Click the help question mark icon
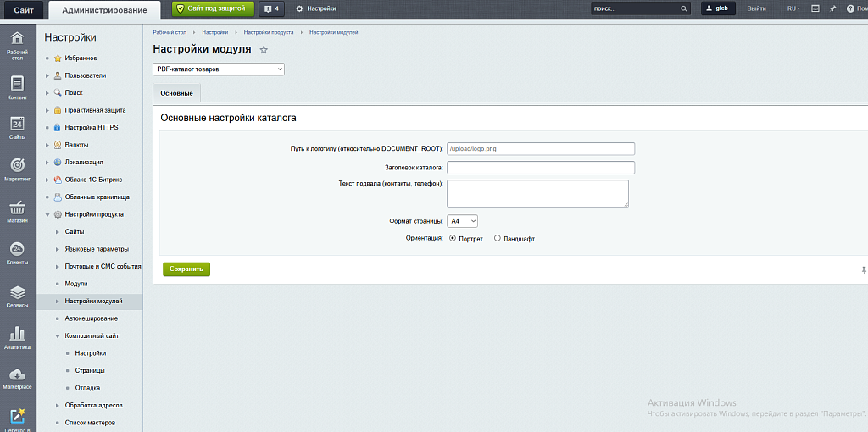The image size is (868, 432). 850,8
